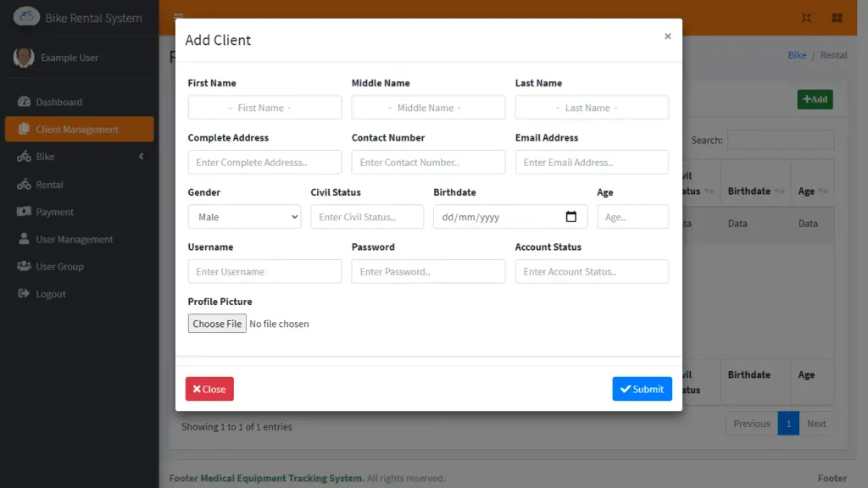Viewport: 868px width, 488px height.
Task: Click the Logout icon in the sidebar
Action: (x=24, y=293)
